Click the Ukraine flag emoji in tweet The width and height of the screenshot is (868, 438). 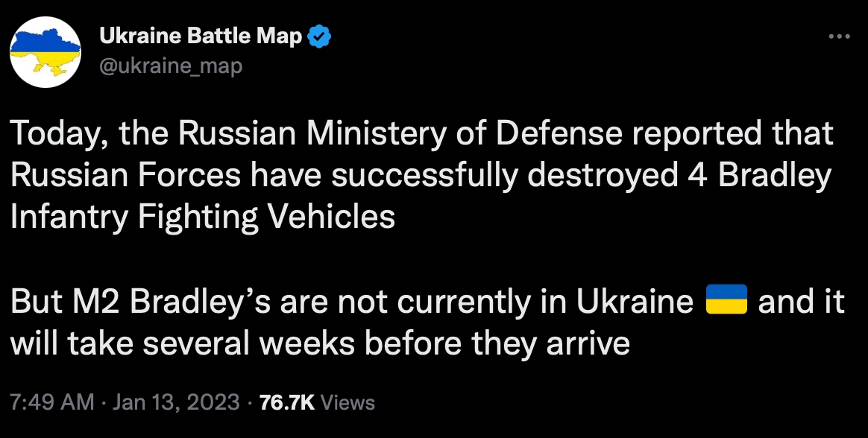coord(726,299)
